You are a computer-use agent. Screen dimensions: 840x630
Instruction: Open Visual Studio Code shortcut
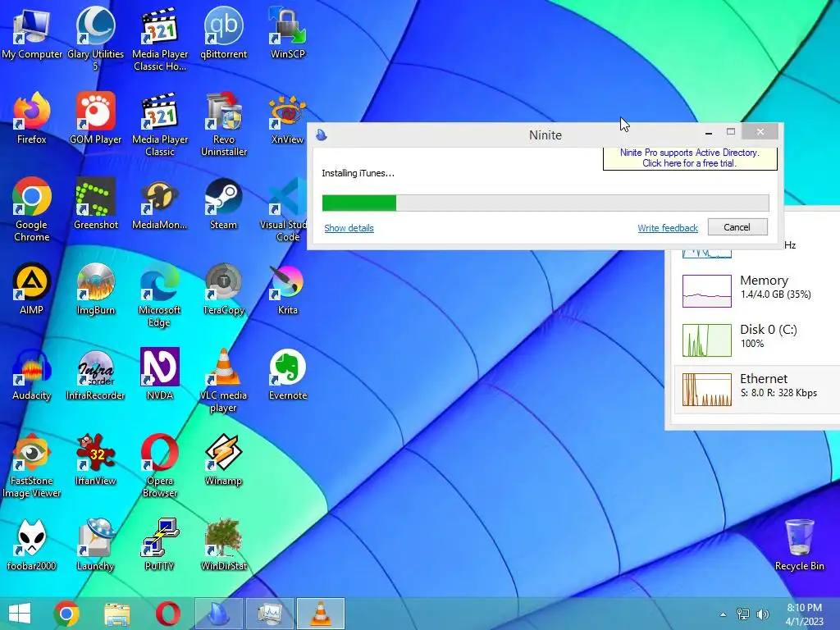point(285,209)
